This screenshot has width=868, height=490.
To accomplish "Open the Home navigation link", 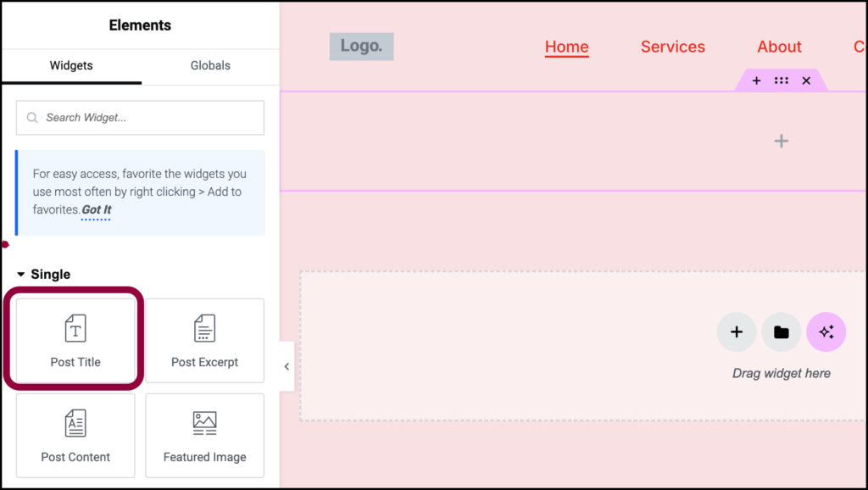I will click(566, 47).
